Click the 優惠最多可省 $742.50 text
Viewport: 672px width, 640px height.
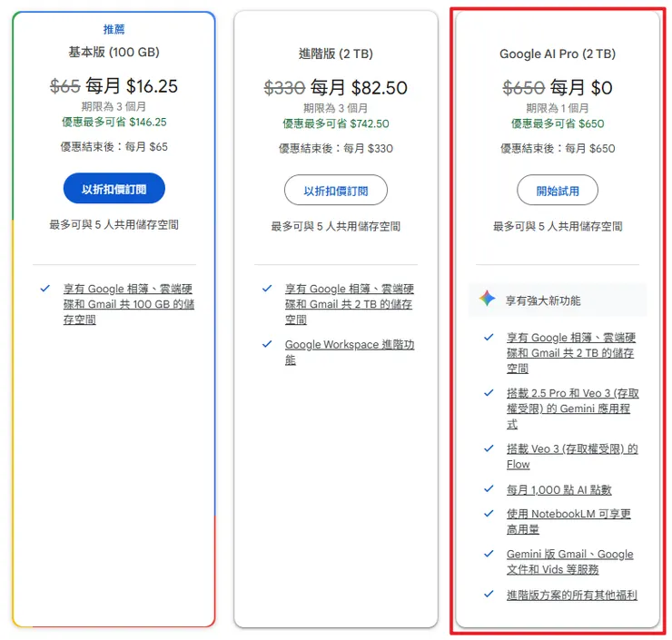(336, 123)
